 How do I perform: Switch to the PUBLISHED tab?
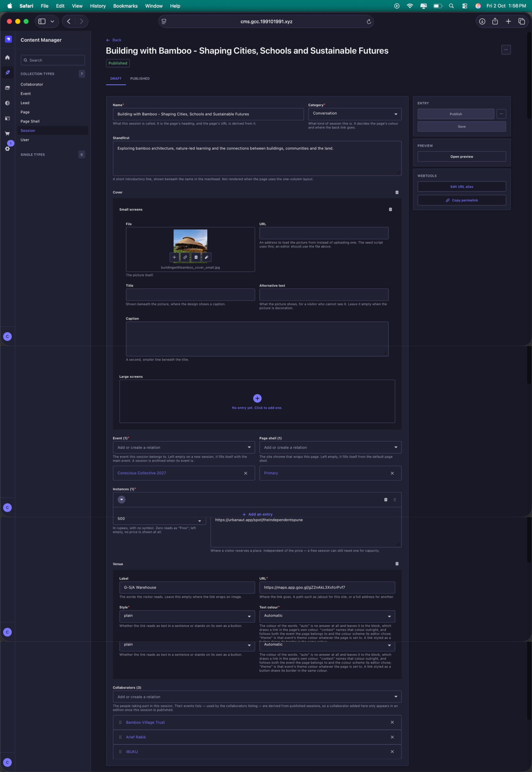(140, 79)
